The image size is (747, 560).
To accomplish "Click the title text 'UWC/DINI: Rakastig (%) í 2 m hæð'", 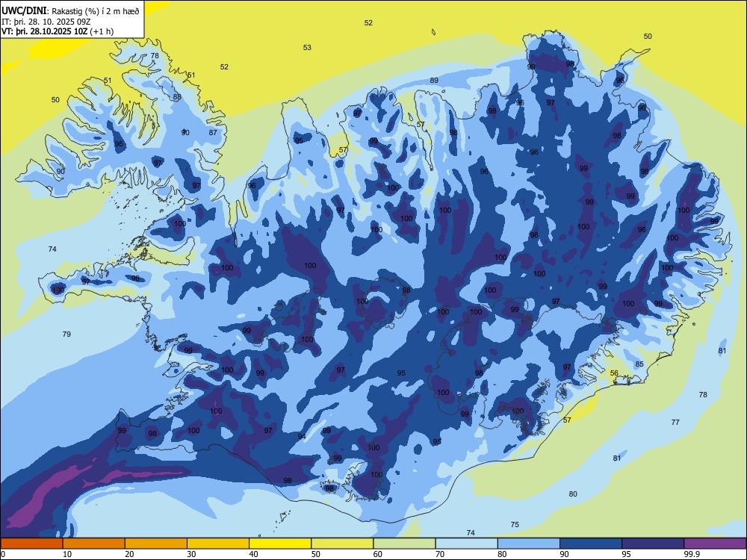I will click(70, 11).
